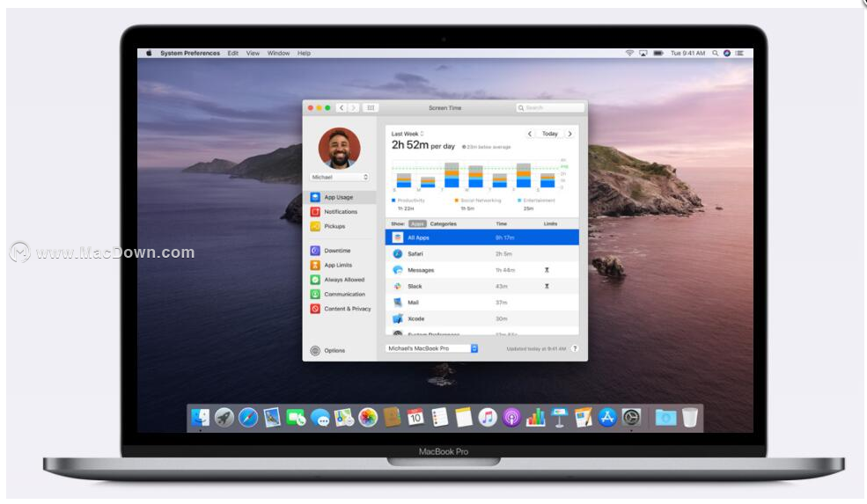Open App Usage in the sidebar

(339, 197)
